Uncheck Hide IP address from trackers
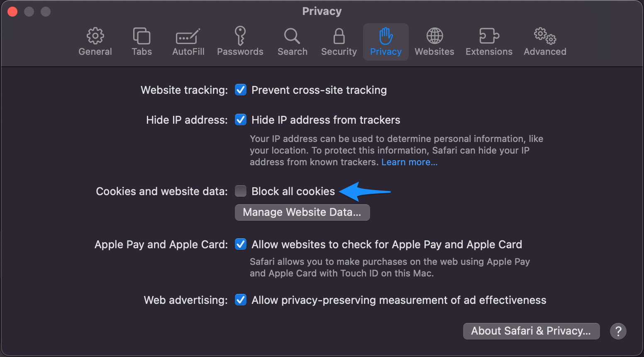The height and width of the screenshot is (357, 644). click(241, 120)
